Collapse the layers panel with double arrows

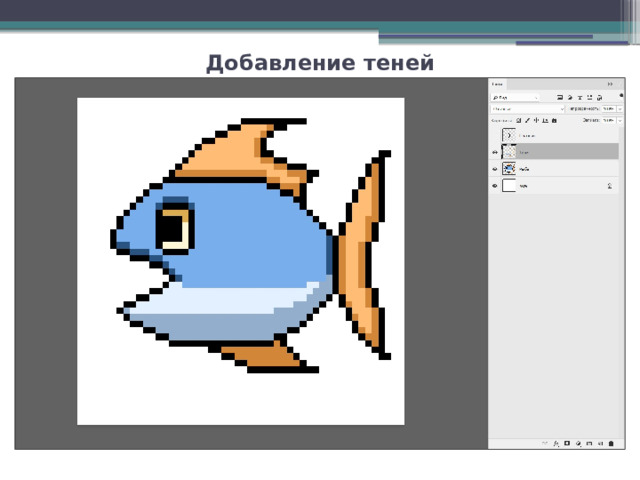pyautogui.click(x=610, y=84)
